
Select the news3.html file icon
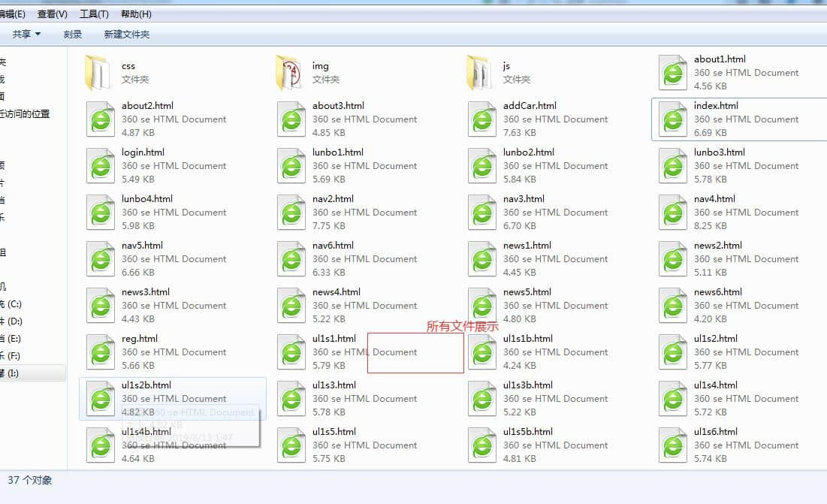100,305
